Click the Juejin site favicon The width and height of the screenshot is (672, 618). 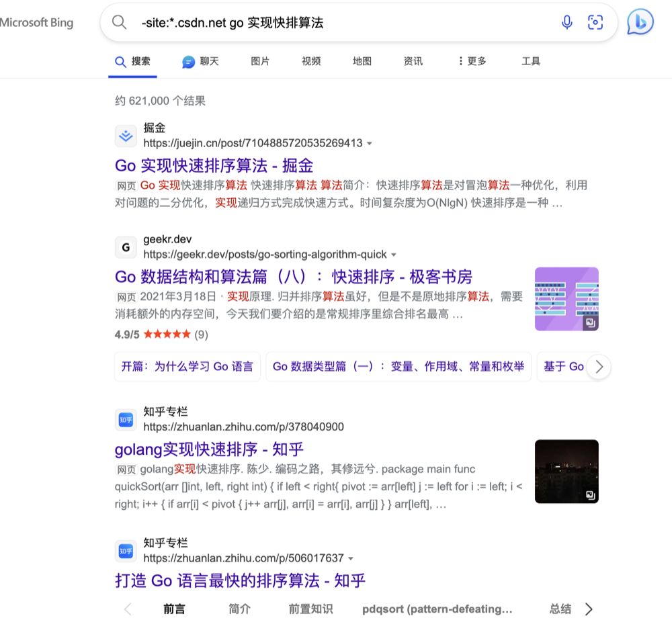126,136
